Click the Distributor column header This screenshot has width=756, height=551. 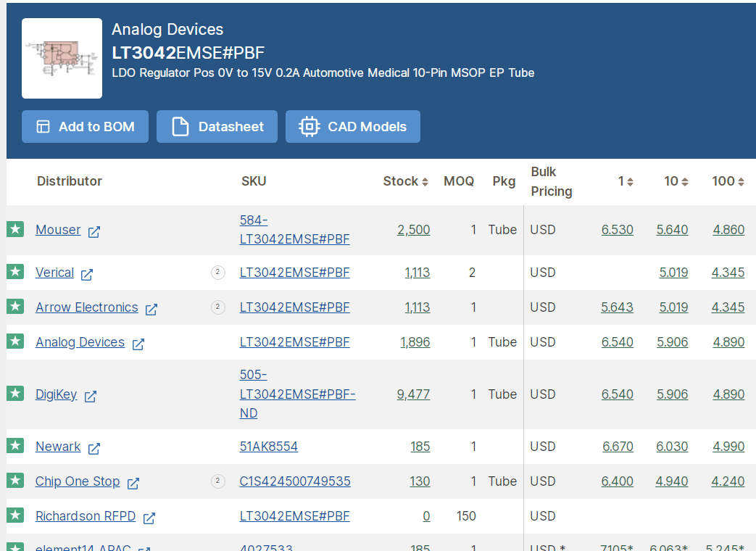click(x=70, y=181)
